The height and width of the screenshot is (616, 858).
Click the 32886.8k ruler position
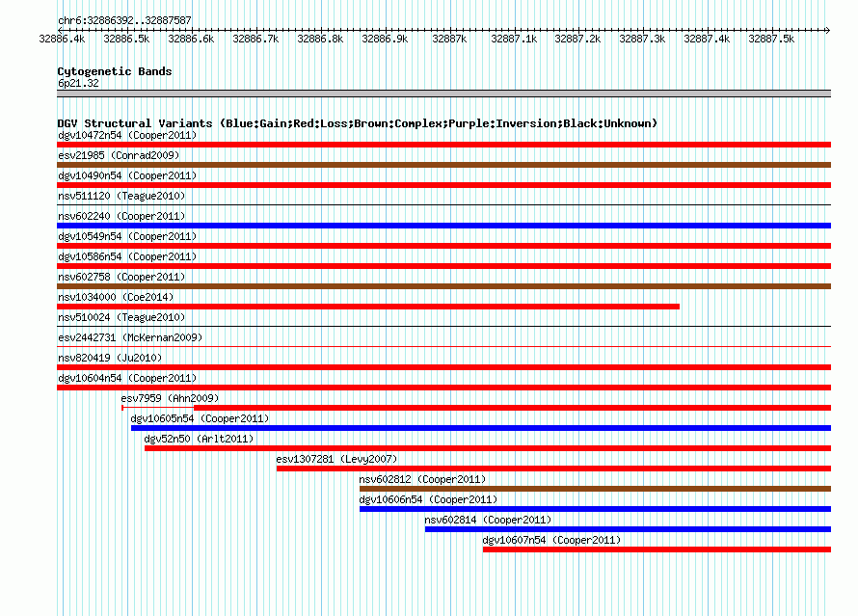(320, 39)
